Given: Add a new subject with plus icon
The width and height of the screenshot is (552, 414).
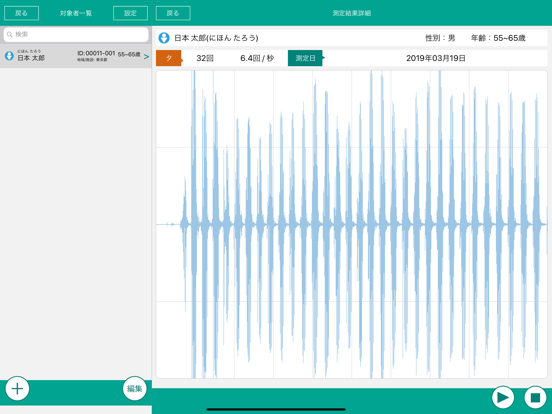Looking at the screenshot, I should point(17,388).
